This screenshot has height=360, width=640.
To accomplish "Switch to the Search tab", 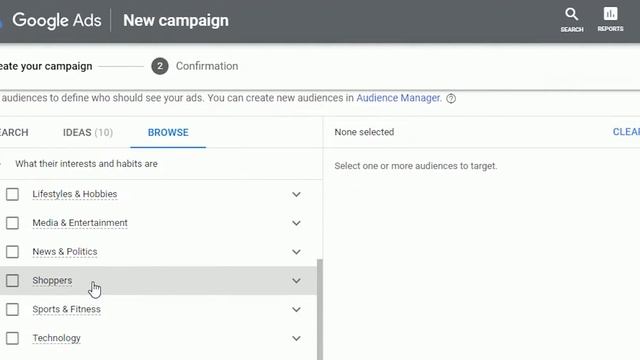I will 14,133.
